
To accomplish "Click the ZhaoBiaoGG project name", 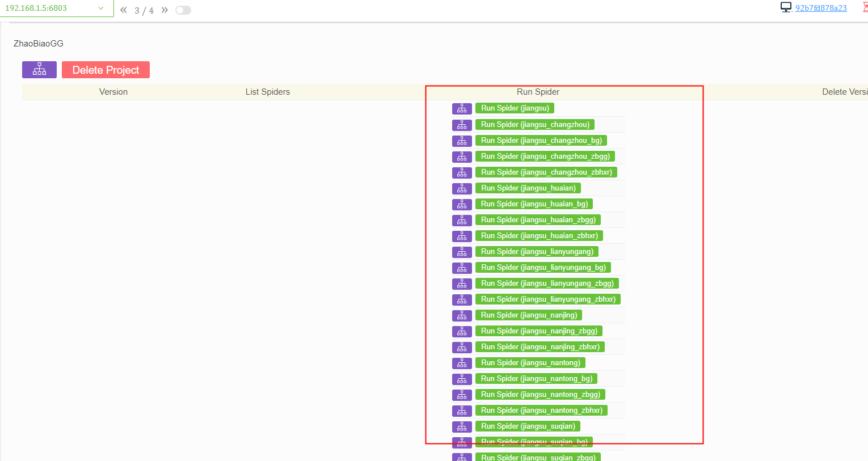I will 39,44.
